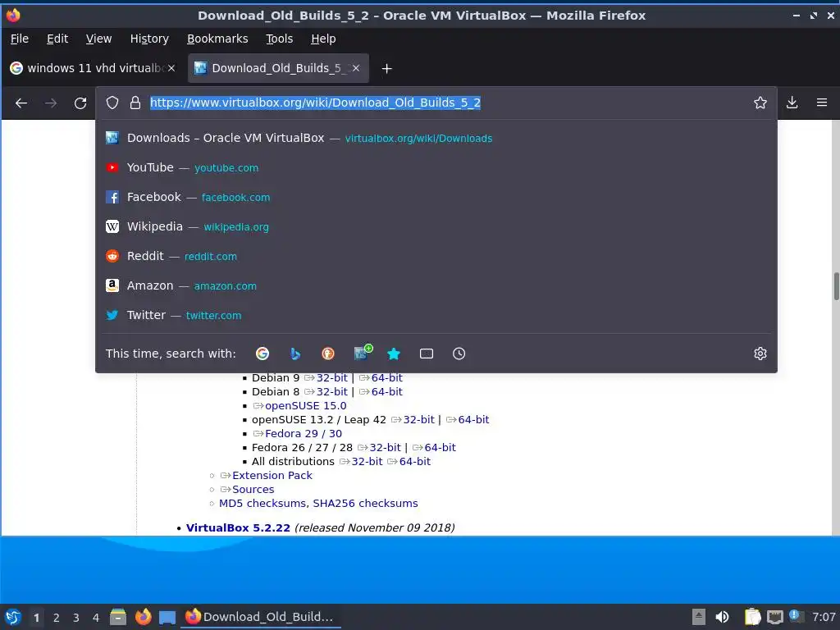This screenshot has width=840, height=630.
Task: Switch to workspace 4 in taskbar
Action: (96, 618)
